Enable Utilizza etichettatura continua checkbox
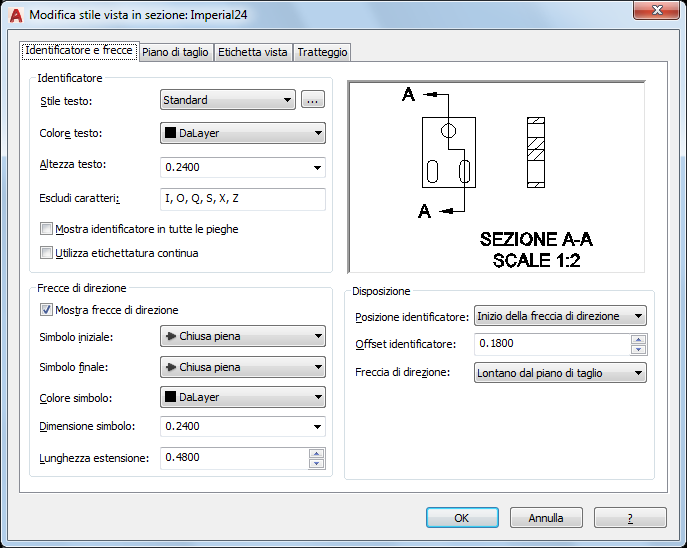The height and width of the screenshot is (548, 687). click(46, 253)
